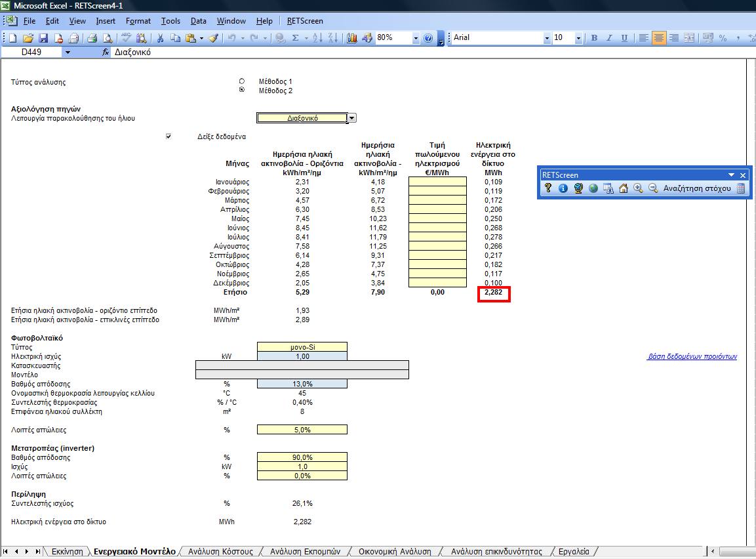This screenshot has height=559, width=756.
Task: Click the Excel Help question mark icon
Action: 428,38
